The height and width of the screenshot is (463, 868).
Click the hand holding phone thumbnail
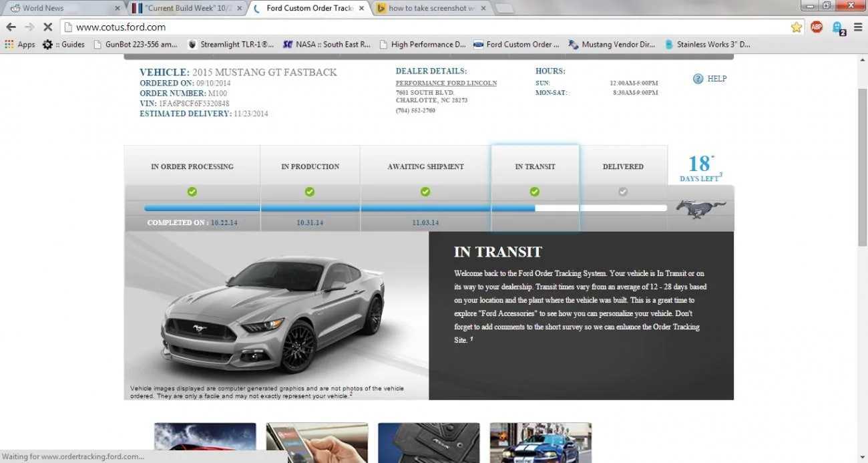(x=317, y=442)
